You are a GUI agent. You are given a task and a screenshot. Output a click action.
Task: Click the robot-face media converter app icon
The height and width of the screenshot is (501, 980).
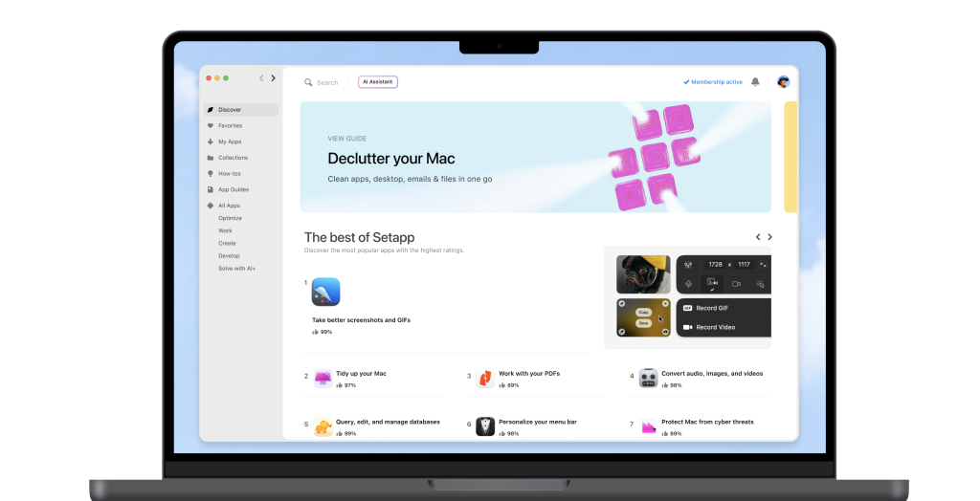[x=648, y=378]
